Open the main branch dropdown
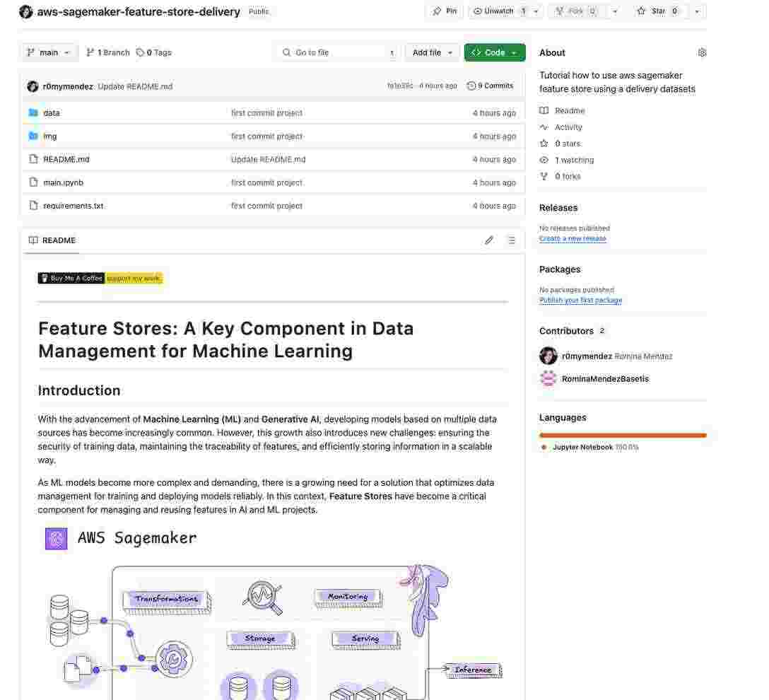The width and height of the screenshot is (769, 700). (x=49, y=52)
